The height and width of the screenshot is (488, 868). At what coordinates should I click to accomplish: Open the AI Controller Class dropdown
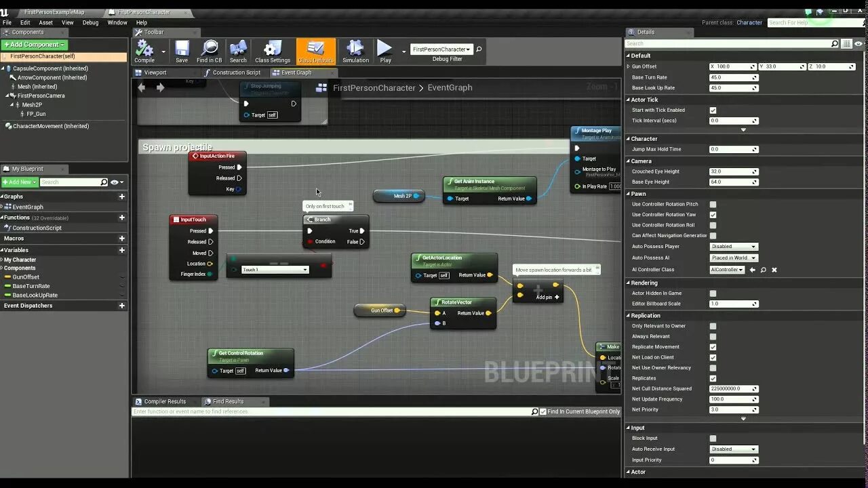tap(727, 270)
